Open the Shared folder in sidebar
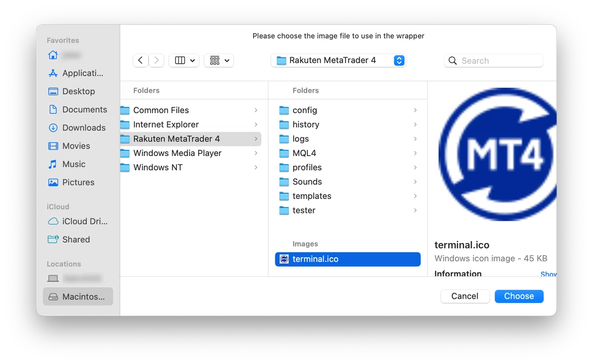This screenshot has width=593, height=364. 78,240
